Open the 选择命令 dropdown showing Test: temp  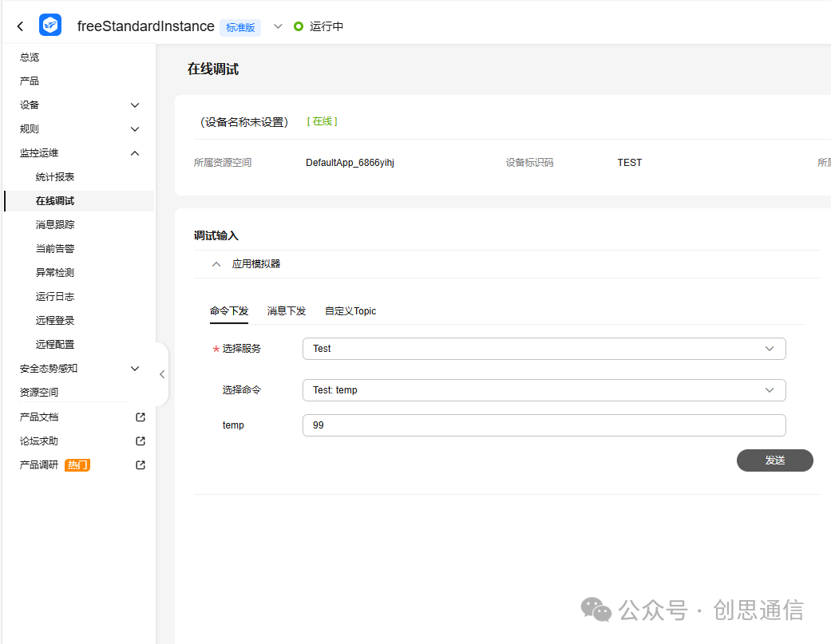[544, 390]
